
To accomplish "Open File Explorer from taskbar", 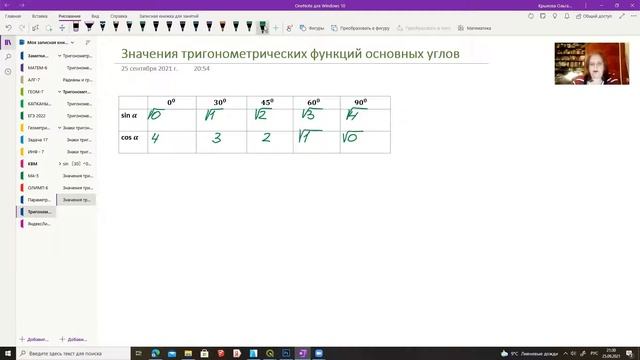I will point(188,353).
